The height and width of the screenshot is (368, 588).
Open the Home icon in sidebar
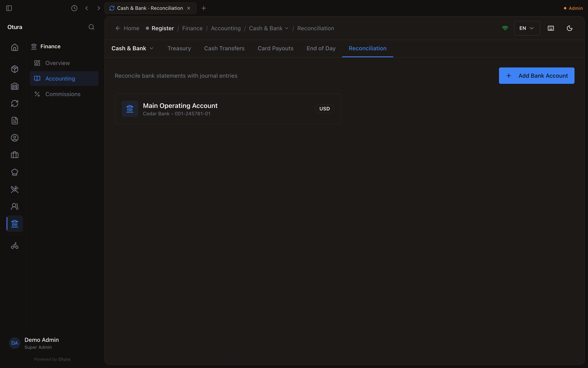pyautogui.click(x=14, y=47)
